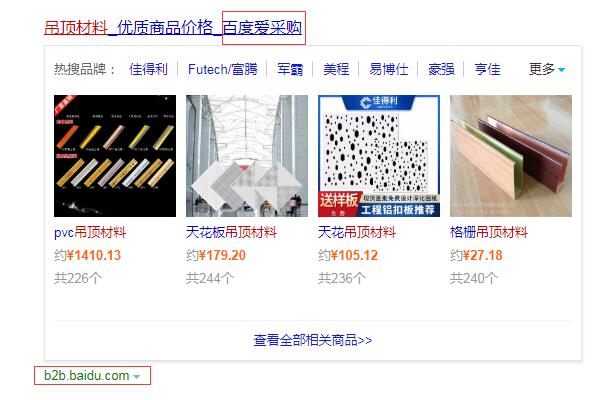Select the 亨佳 brand link
The width and height of the screenshot is (600, 400).
487,69
